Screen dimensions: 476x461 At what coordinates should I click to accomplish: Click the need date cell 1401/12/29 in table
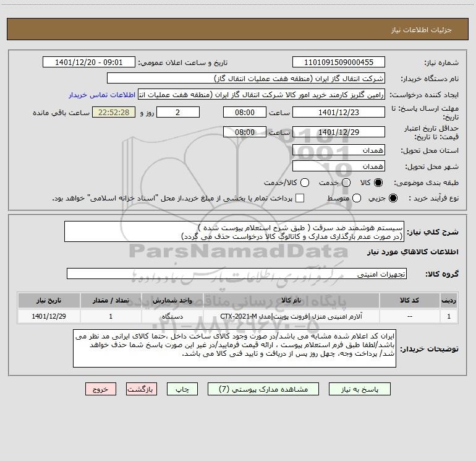(49, 316)
